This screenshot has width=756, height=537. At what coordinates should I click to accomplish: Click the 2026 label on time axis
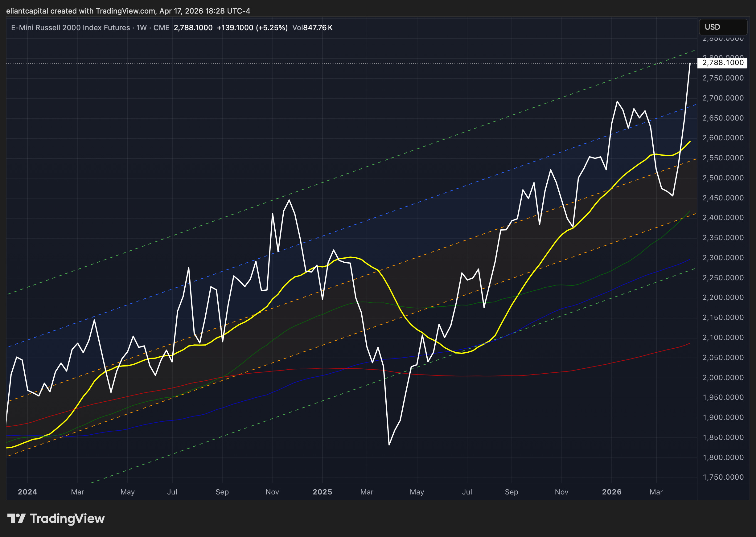612,492
